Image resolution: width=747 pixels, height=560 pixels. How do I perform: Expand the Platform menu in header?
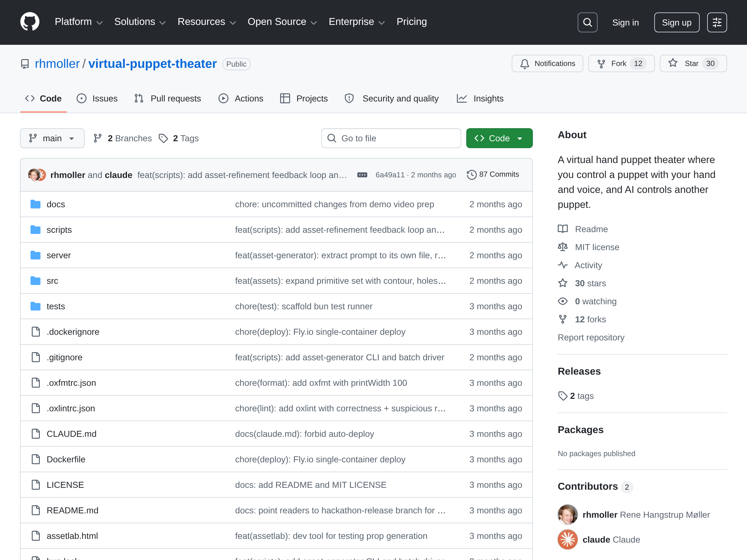(79, 22)
